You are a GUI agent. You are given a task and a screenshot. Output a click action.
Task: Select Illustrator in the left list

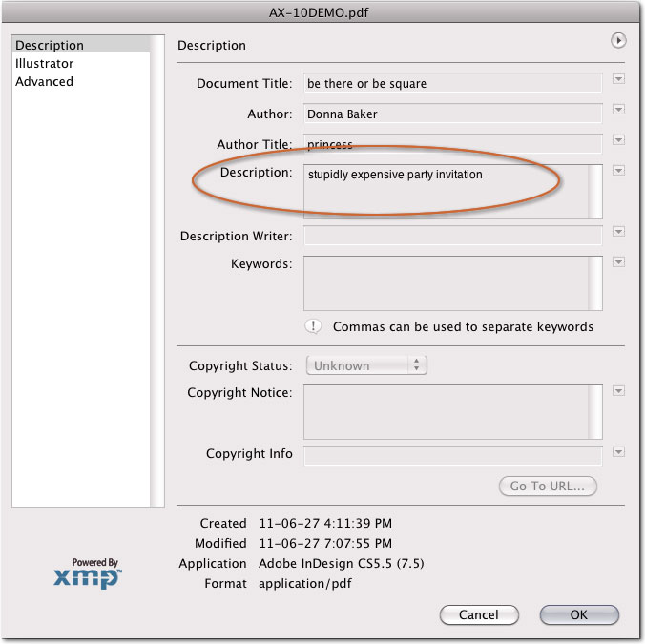click(44, 64)
